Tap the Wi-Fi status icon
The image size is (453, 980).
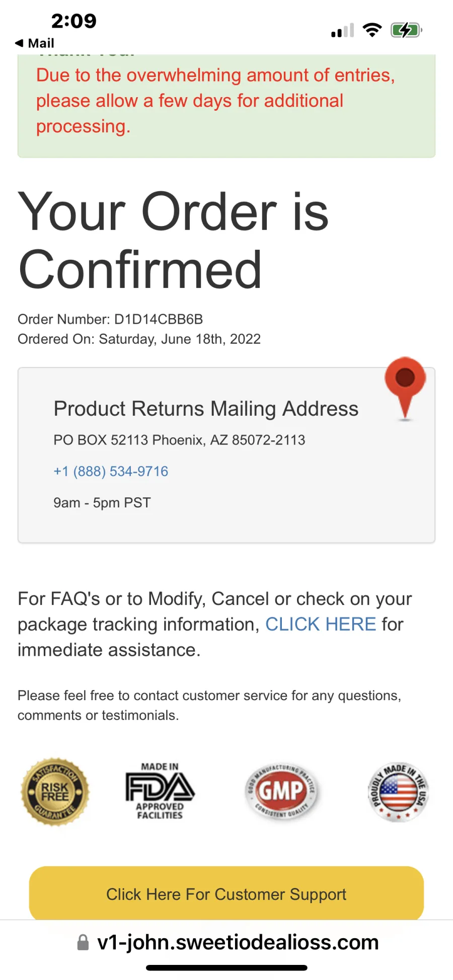[x=372, y=30]
